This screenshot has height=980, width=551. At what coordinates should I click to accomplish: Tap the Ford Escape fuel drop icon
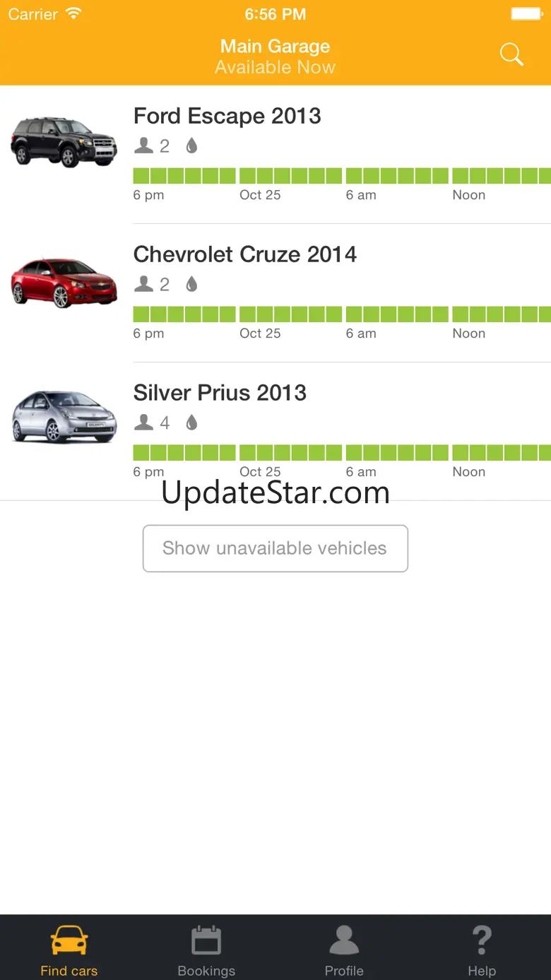[x=191, y=146]
